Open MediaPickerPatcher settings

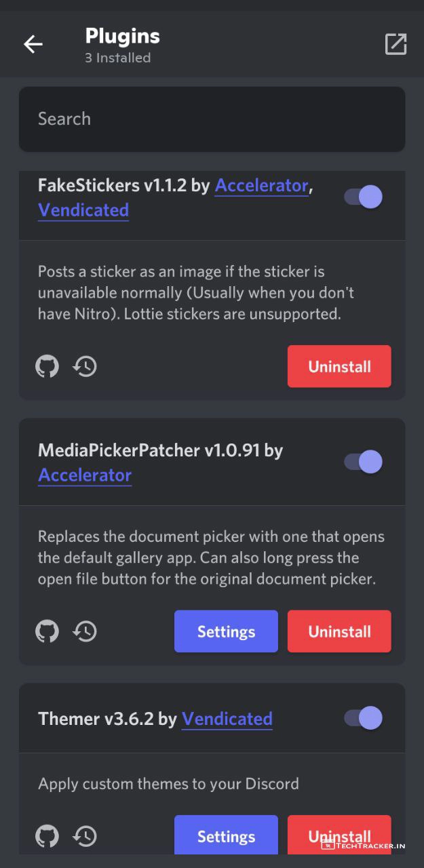click(x=226, y=631)
